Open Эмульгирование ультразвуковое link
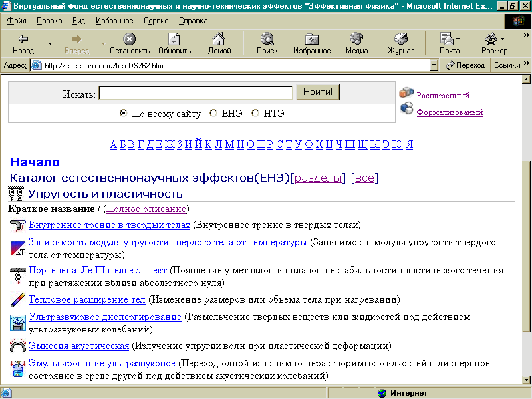The width and height of the screenshot is (532, 399). point(102,363)
